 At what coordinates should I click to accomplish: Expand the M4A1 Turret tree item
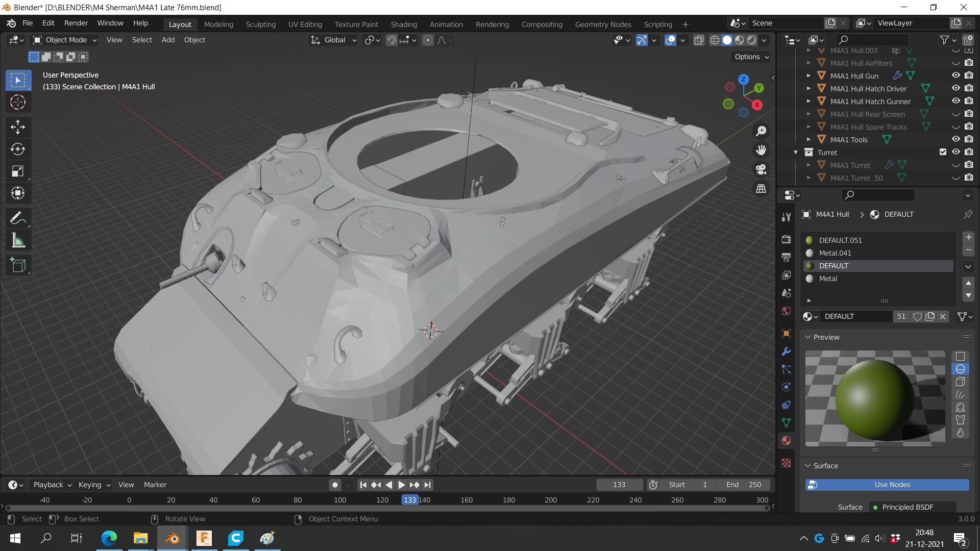click(808, 165)
